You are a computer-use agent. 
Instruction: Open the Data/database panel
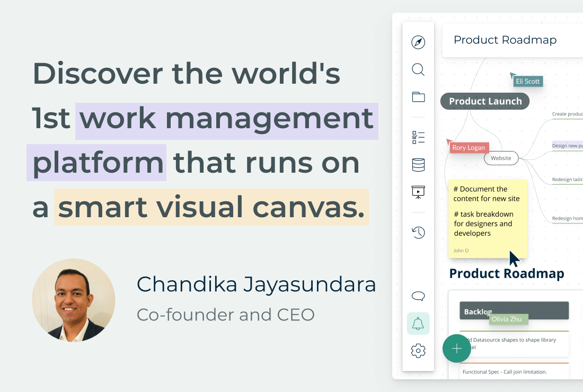(418, 165)
